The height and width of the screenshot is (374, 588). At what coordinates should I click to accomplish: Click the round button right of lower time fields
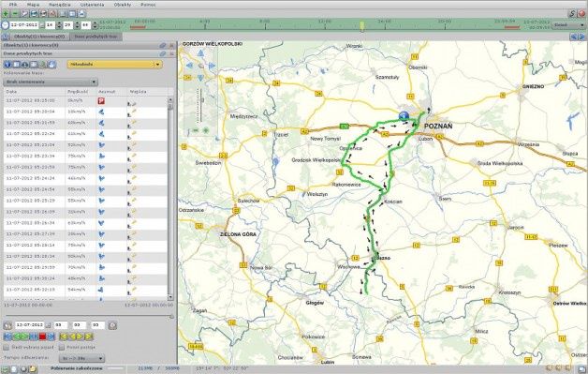coord(112,325)
